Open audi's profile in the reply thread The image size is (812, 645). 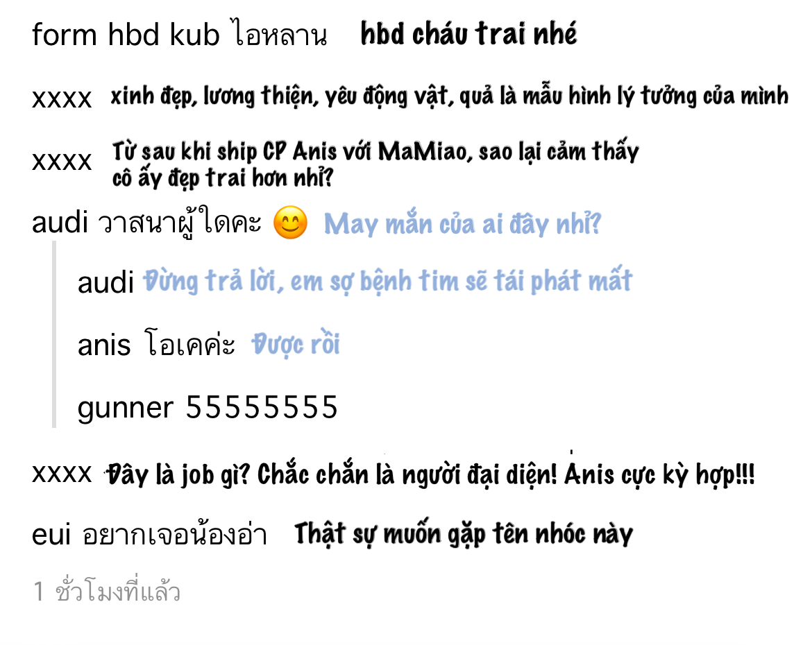pos(105,283)
